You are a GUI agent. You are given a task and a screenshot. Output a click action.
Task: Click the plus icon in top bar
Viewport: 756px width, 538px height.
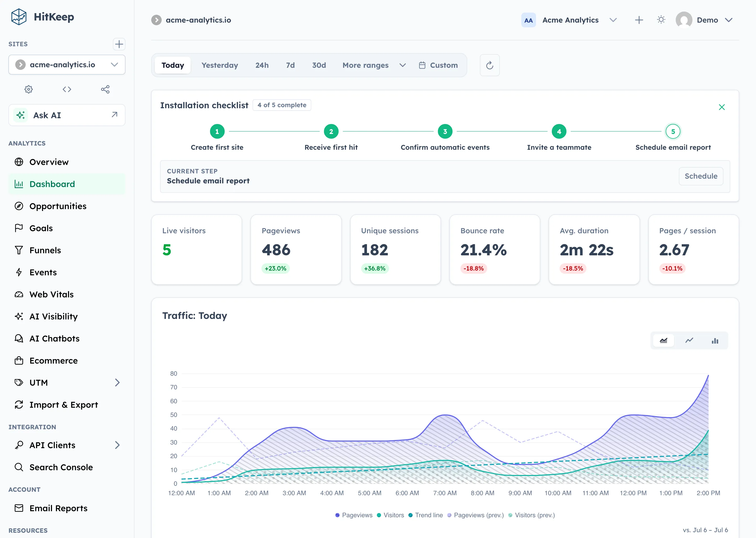[x=639, y=20]
